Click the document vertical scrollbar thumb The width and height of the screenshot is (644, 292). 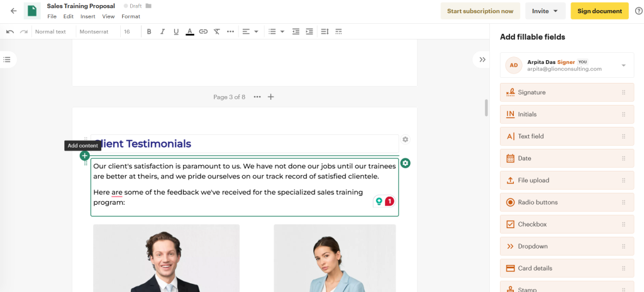[486, 107]
